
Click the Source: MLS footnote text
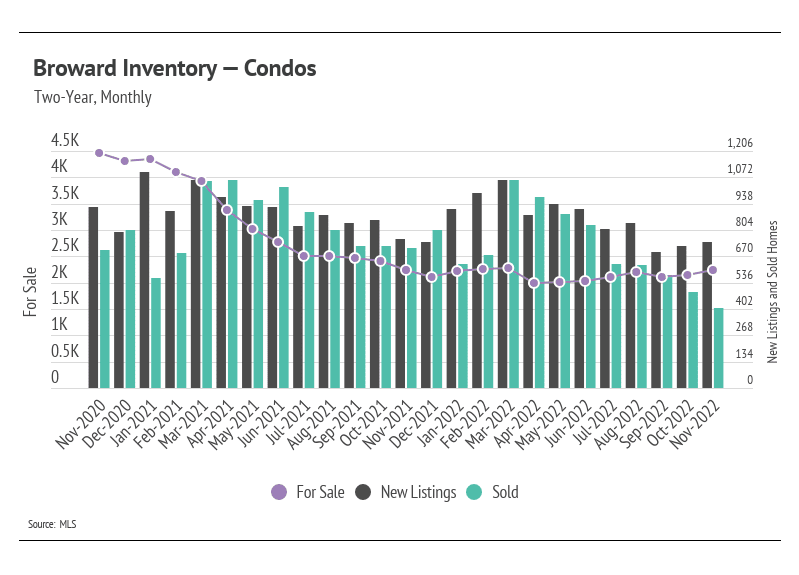pos(52,524)
